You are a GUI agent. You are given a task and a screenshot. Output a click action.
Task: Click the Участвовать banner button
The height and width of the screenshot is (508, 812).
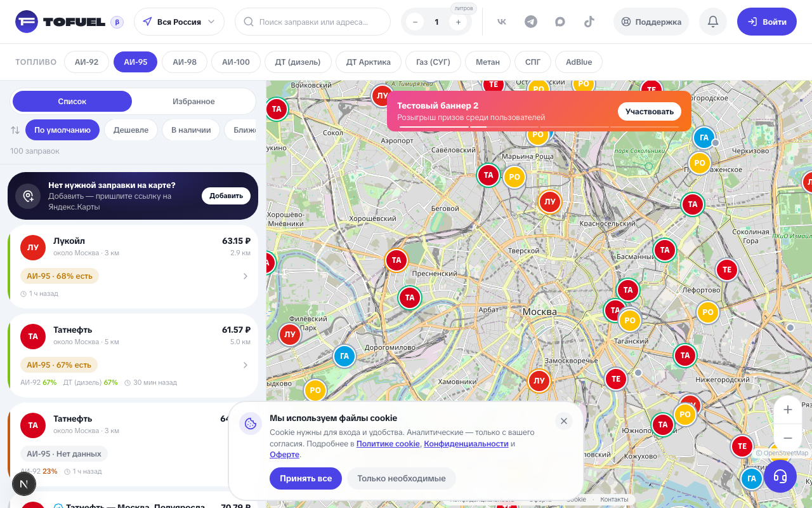click(650, 112)
